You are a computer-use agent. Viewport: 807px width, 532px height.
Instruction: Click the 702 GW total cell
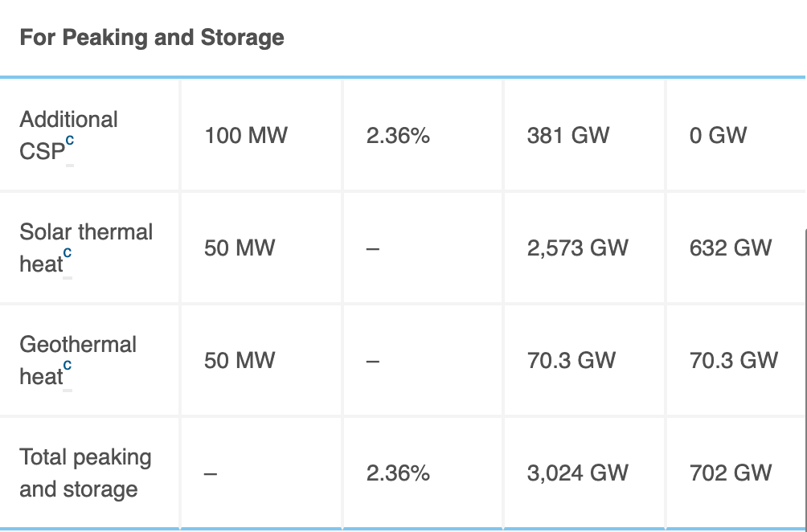(x=731, y=473)
